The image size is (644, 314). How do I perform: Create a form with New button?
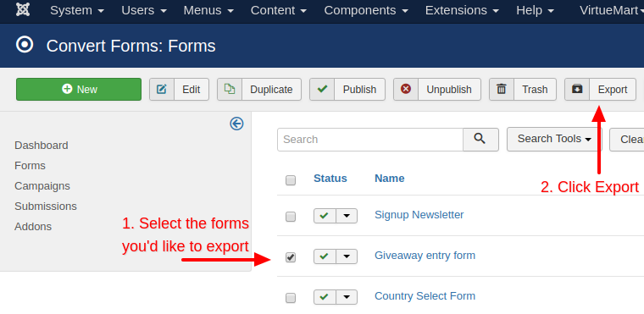pos(79,89)
